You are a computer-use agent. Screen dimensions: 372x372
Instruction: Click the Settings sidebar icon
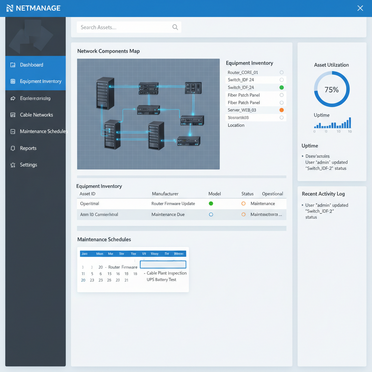13,165
